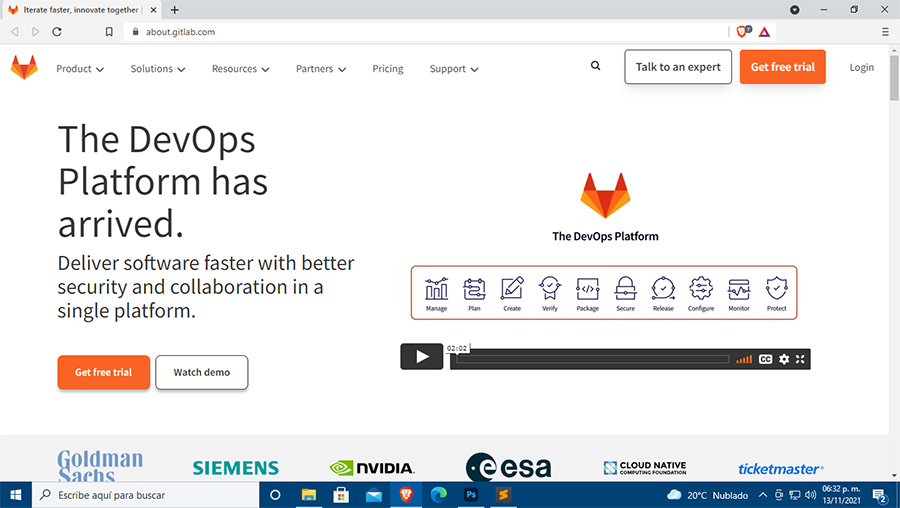Click the NVIDIA logo

point(372,468)
